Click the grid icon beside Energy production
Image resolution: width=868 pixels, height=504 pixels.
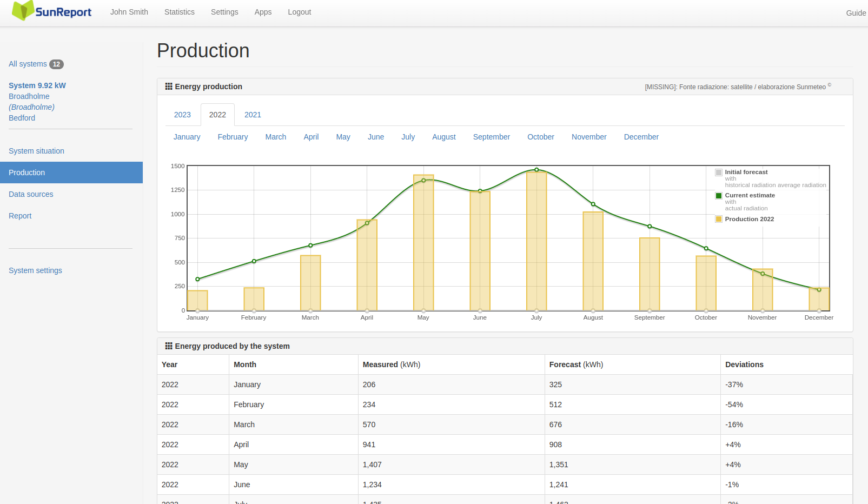point(169,87)
